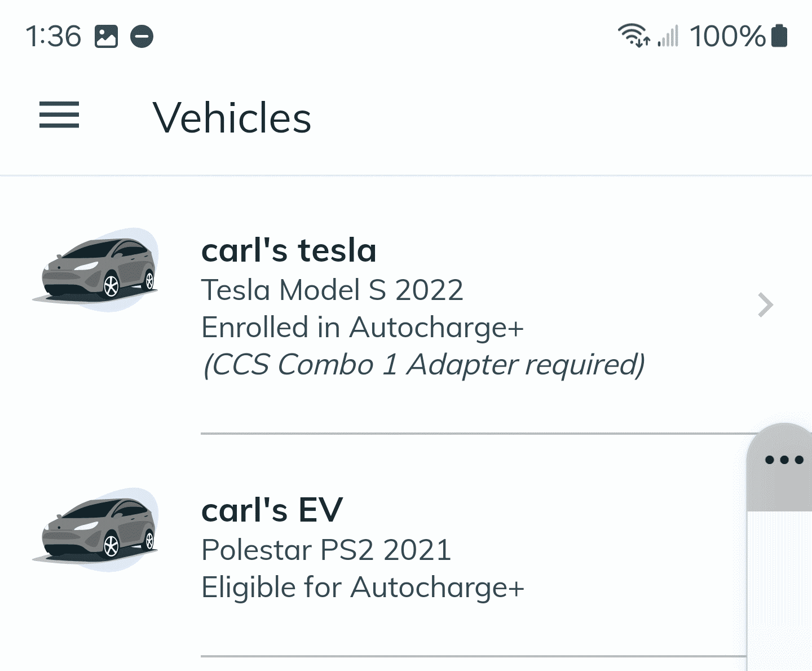Tap the Wi-Fi status icon
This screenshot has width=812, height=671.
tap(634, 36)
